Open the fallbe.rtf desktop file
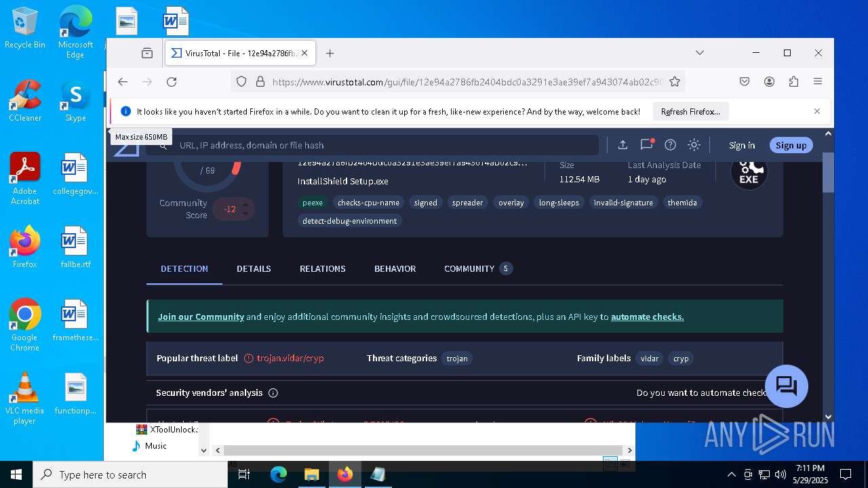The width and height of the screenshot is (868, 488). pos(75,247)
